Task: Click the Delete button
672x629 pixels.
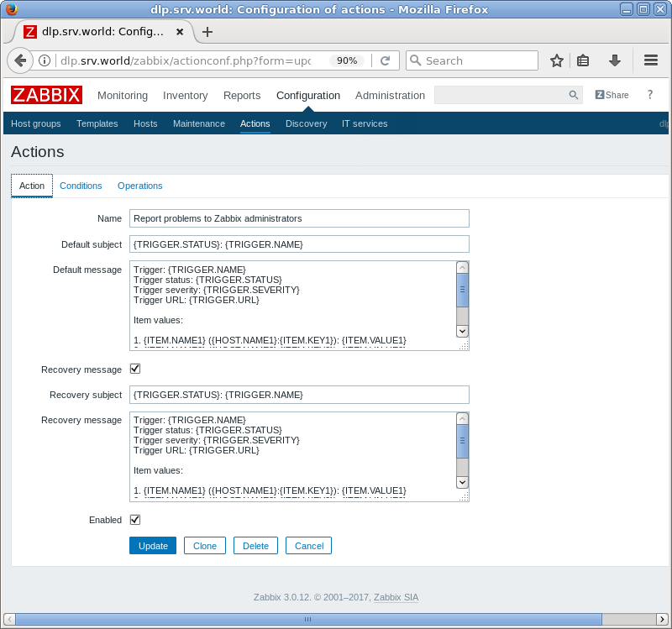Action: tap(256, 546)
